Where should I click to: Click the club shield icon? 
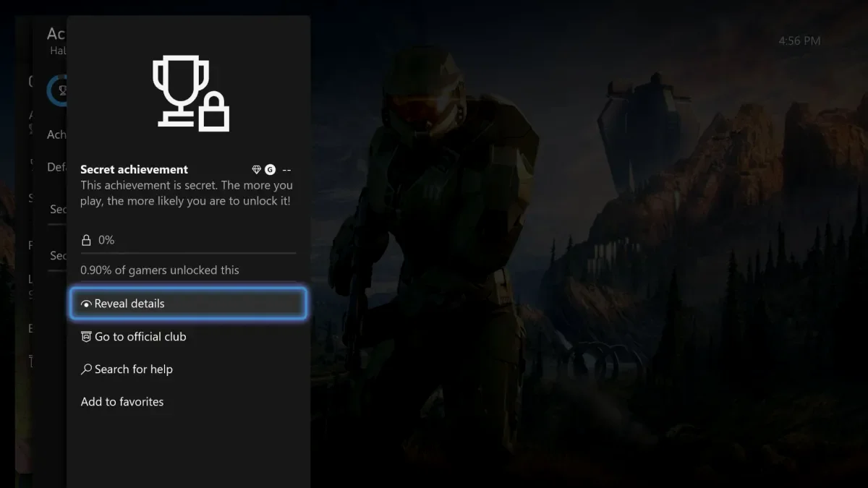pyautogui.click(x=86, y=337)
